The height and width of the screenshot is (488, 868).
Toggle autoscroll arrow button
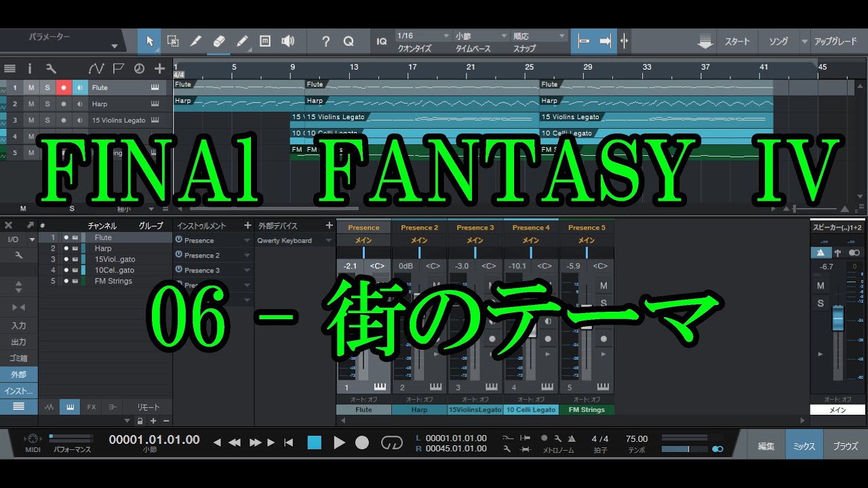point(605,41)
